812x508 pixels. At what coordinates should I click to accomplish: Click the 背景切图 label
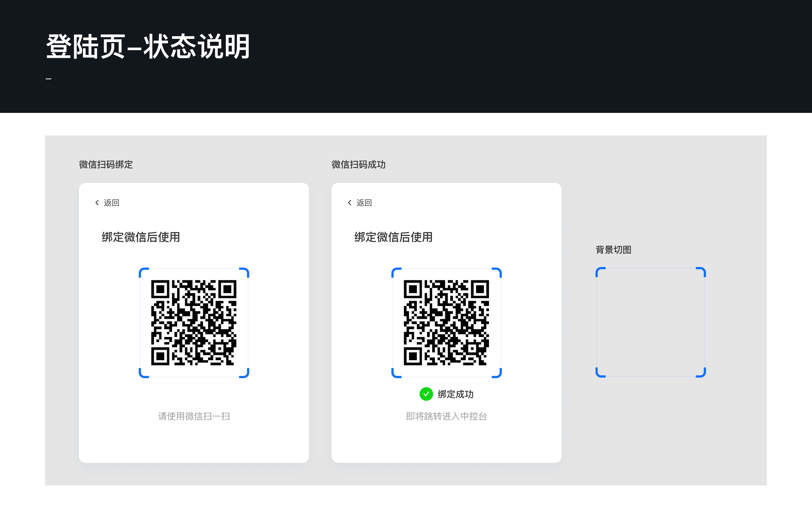coord(613,250)
